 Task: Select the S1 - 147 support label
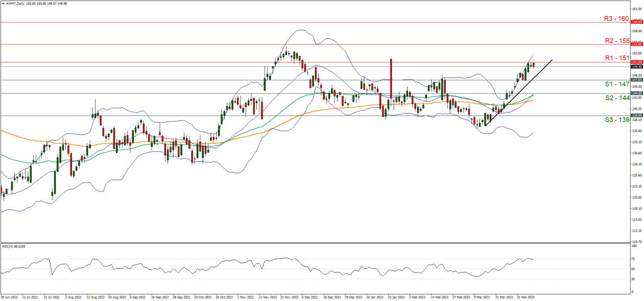[x=616, y=84]
